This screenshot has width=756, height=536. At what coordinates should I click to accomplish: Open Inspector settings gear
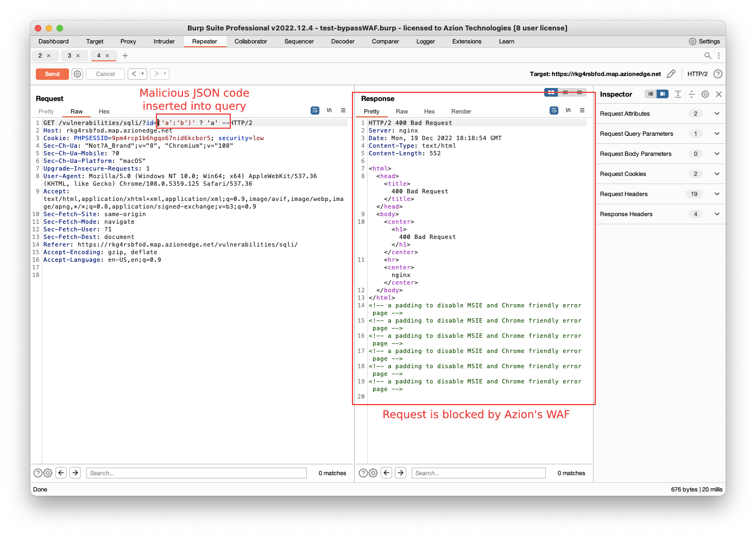[705, 94]
